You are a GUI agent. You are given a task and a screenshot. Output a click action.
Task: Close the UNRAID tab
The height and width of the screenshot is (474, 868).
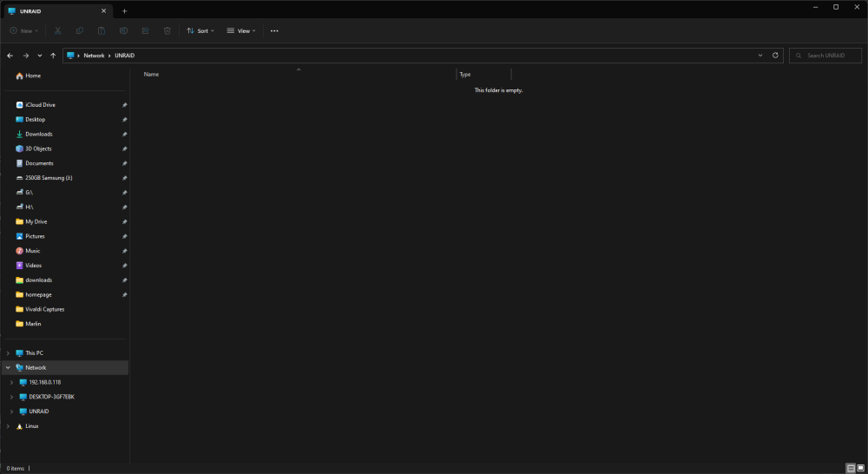(103, 11)
